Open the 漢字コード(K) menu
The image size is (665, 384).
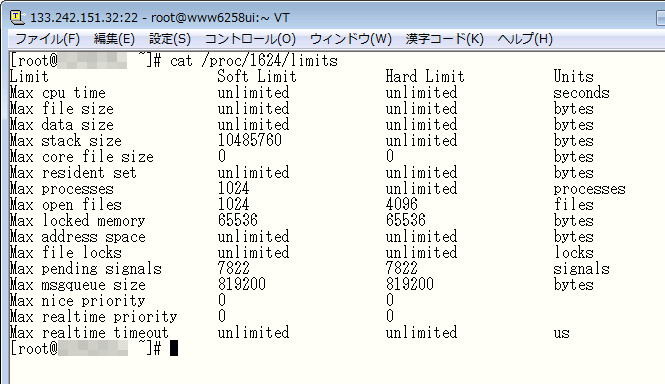tap(444, 39)
